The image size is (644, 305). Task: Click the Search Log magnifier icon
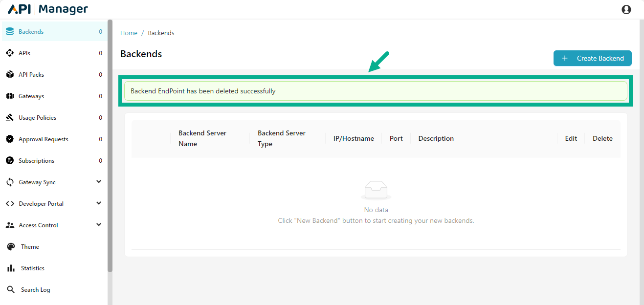10,289
